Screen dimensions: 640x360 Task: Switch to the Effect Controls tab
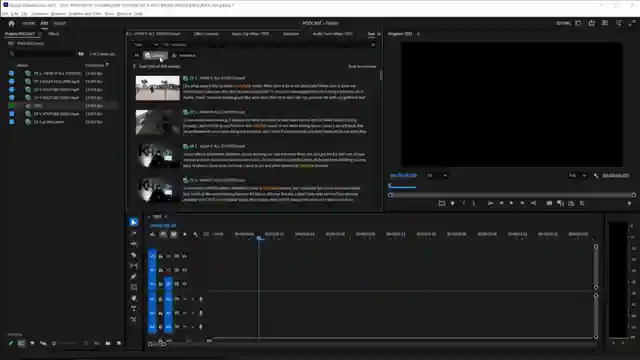point(206,34)
